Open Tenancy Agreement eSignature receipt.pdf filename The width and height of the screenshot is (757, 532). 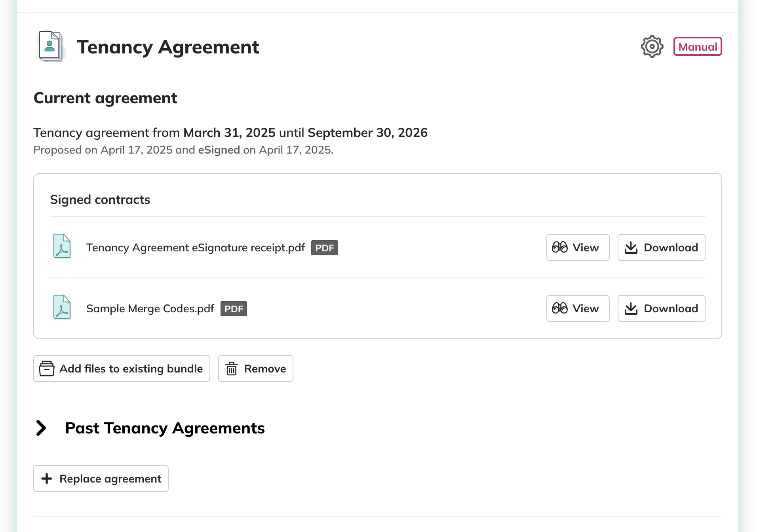click(196, 248)
